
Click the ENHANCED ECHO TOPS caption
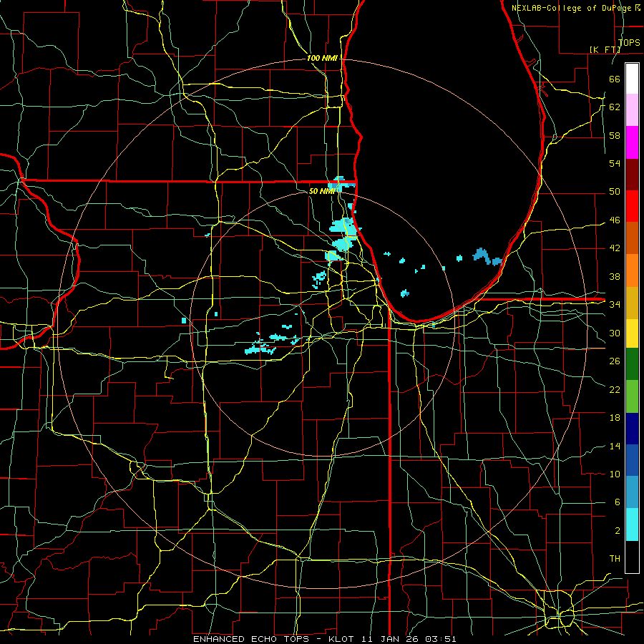point(250,639)
